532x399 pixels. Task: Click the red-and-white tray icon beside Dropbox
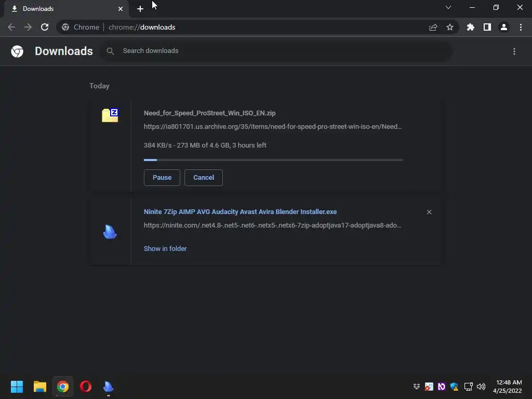(x=429, y=387)
